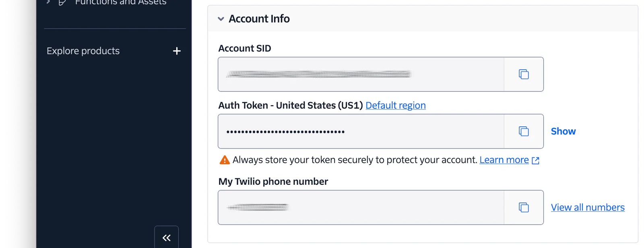Screen dimensions: 644x248
Task: Click the Functions and Assets icon
Action: (x=61, y=2)
